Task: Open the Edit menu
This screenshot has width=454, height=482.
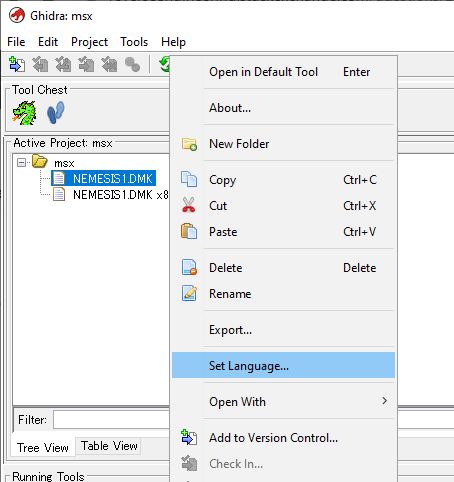Action: coord(48,42)
